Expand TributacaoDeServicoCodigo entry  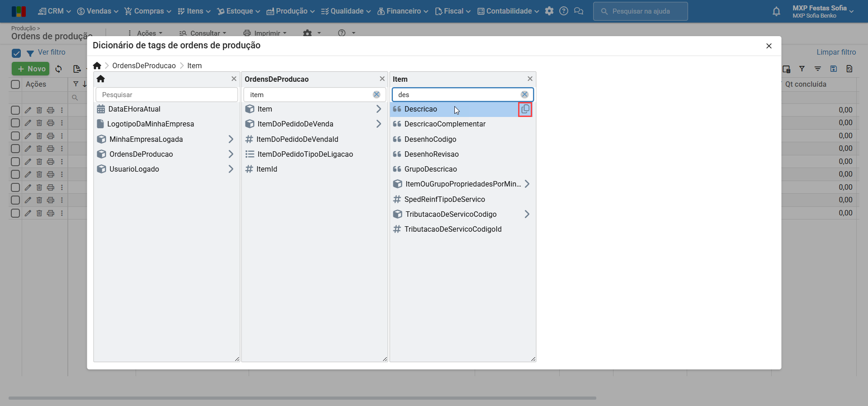pos(527,214)
